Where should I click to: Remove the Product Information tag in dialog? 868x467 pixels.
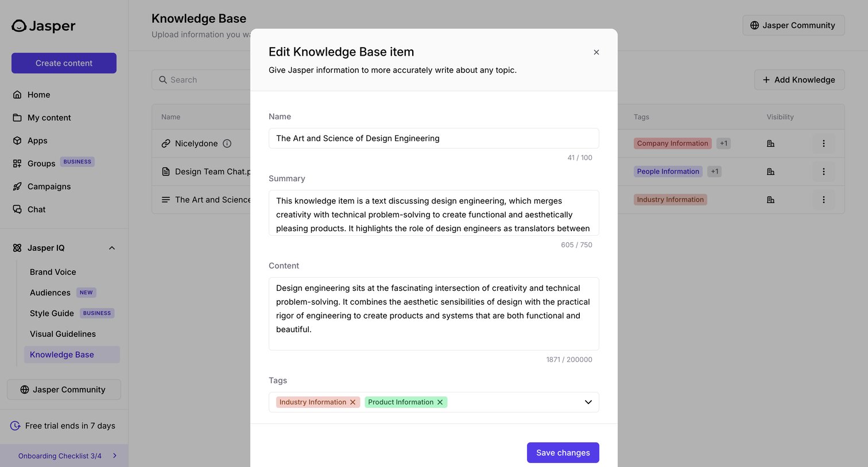440,402
